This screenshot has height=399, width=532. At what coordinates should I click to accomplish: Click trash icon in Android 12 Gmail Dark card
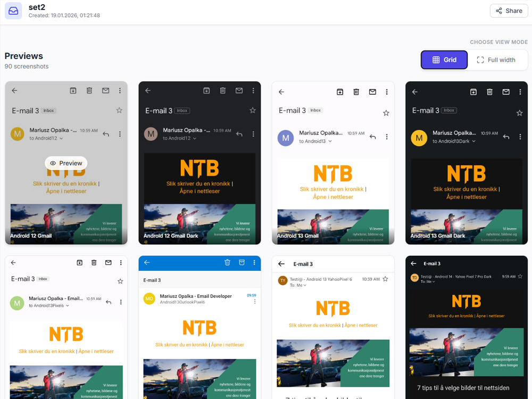point(222,90)
